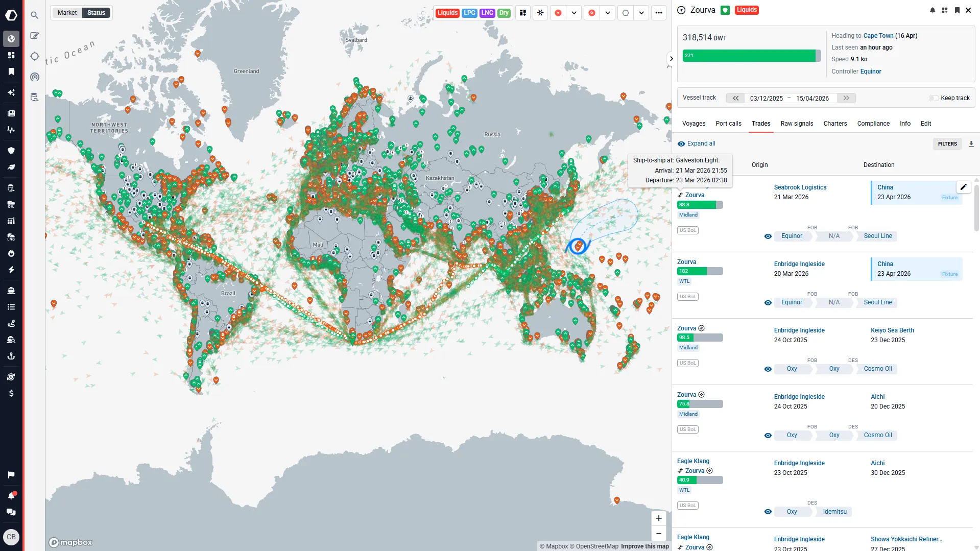
Task: Open bookmarks in the left sidebar
Action: [x=11, y=71]
